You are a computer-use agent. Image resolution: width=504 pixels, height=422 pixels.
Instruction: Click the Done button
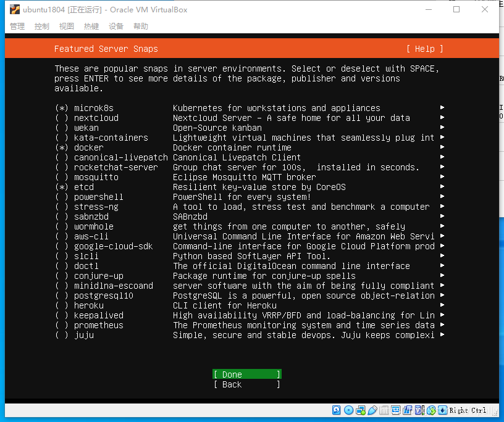pyautogui.click(x=247, y=374)
